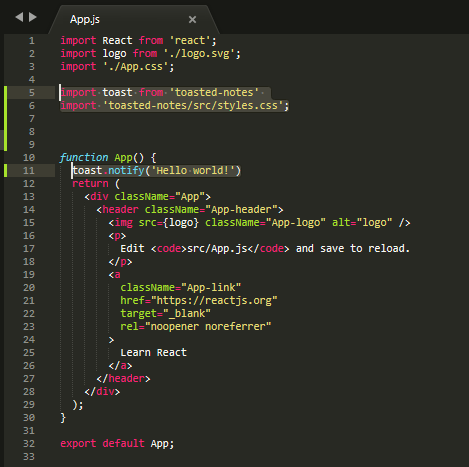The height and width of the screenshot is (467, 469).
Task: Click the word React on line 1
Action: (x=117, y=41)
